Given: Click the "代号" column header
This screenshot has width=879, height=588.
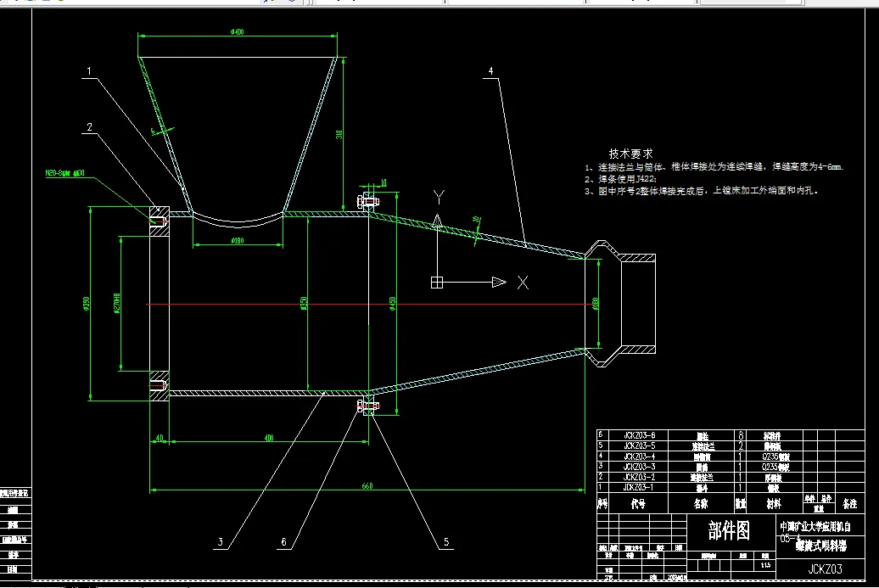Looking at the screenshot, I should pyautogui.click(x=639, y=504).
